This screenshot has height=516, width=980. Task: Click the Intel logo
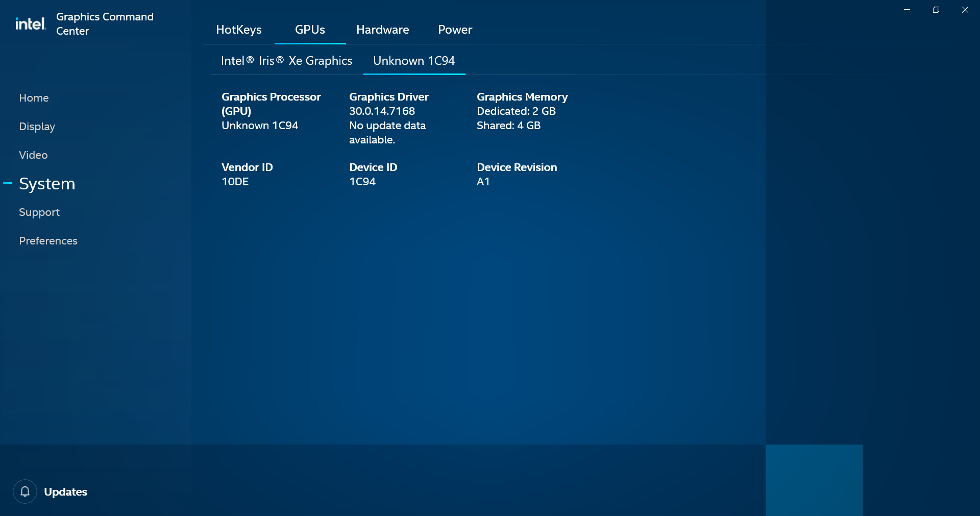30,23
